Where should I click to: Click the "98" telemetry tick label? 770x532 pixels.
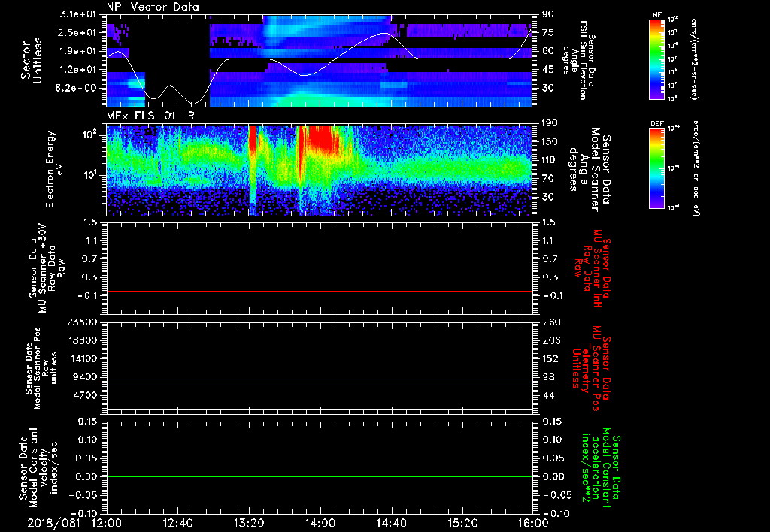pyautogui.click(x=548, y=377)
